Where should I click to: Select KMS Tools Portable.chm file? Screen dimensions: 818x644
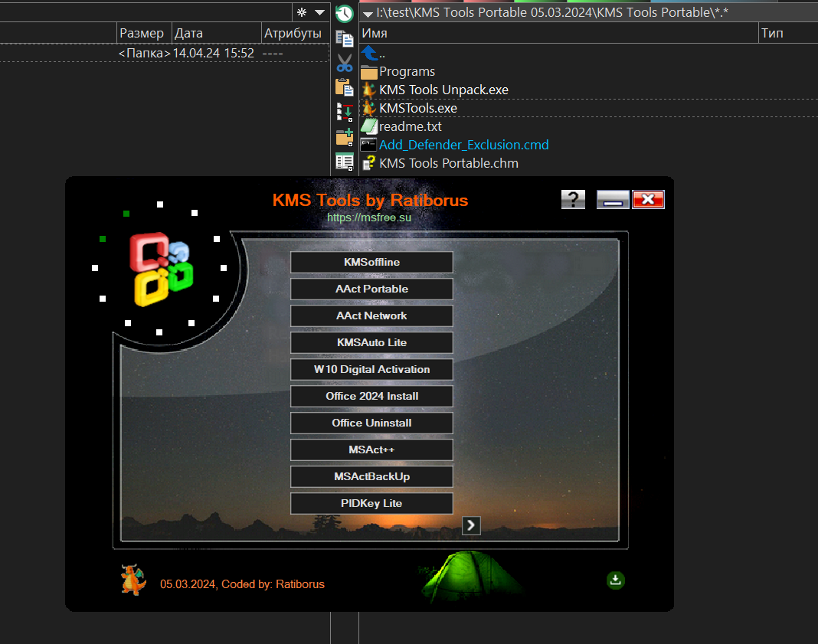[449, 163]
